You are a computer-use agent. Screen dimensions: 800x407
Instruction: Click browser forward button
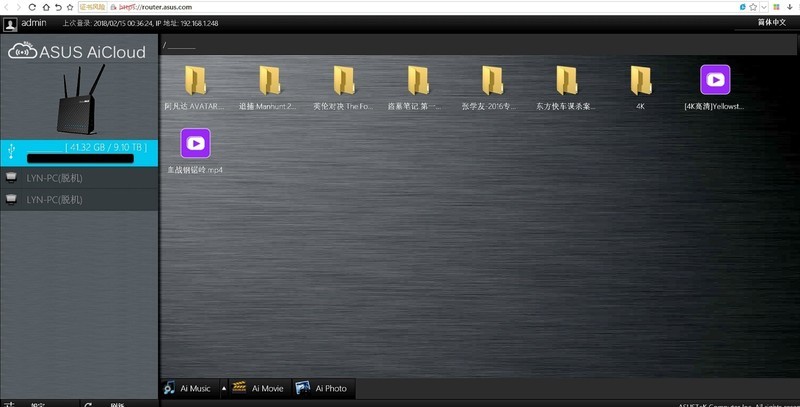18,7
